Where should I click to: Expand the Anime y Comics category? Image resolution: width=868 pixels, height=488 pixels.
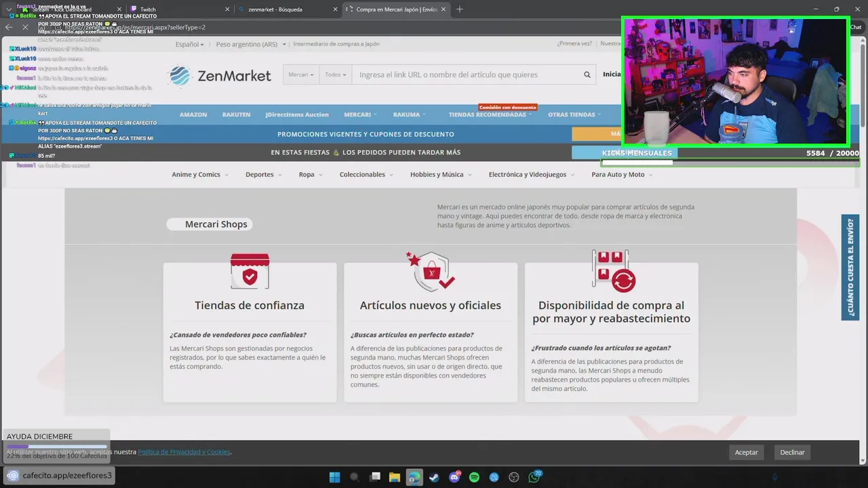click(x=199, y=174)
